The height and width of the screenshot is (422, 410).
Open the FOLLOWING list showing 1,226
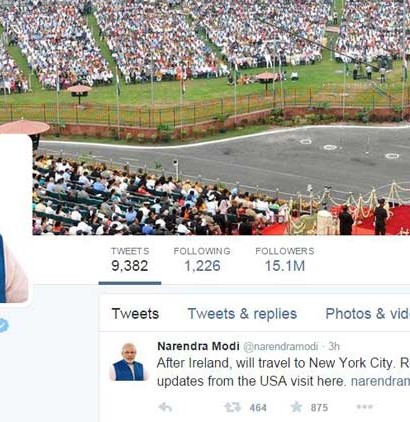202,260
